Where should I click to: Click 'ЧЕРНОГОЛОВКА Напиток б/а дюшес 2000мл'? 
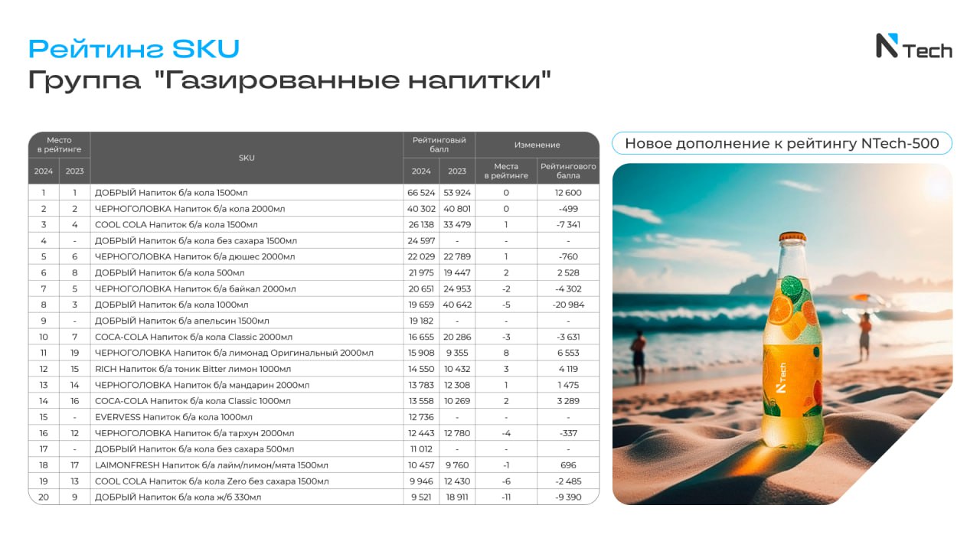(x=194, y=257)
